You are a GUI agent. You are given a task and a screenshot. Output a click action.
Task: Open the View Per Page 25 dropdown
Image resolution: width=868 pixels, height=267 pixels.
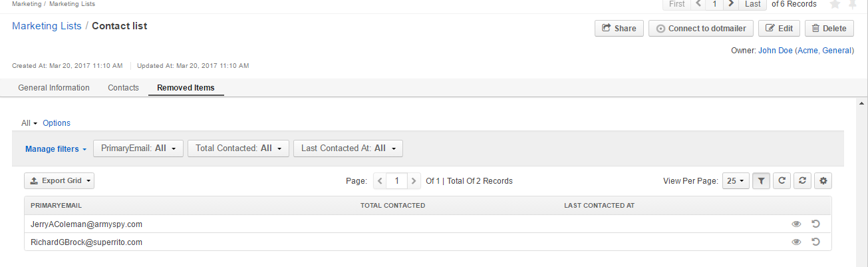pos(736,180)
